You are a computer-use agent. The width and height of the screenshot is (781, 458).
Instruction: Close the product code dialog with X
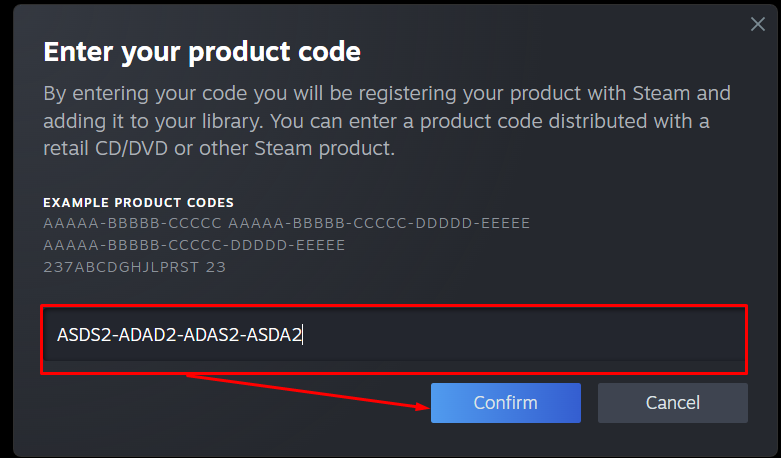coord(758,25)
